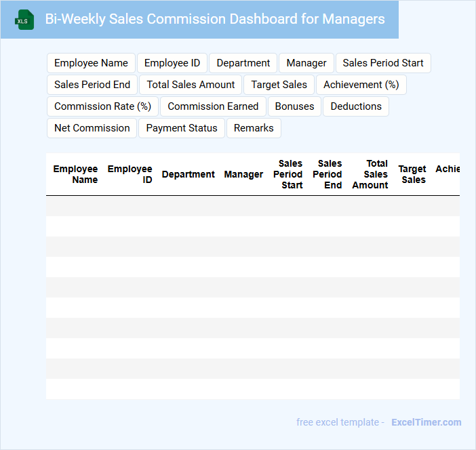Click the Employee ID tag
476x450 pixels.
point(172,63)
